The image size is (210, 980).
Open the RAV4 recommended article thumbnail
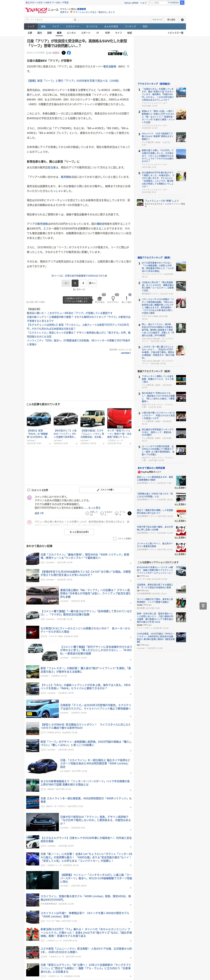pyautogui.click(x=39, y=418)
